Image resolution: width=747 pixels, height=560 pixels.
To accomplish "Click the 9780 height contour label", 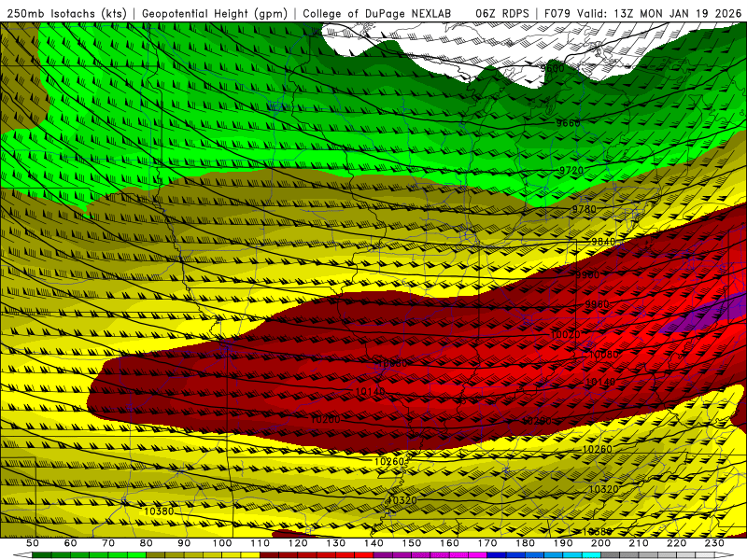I will click(x=585, y=209).
